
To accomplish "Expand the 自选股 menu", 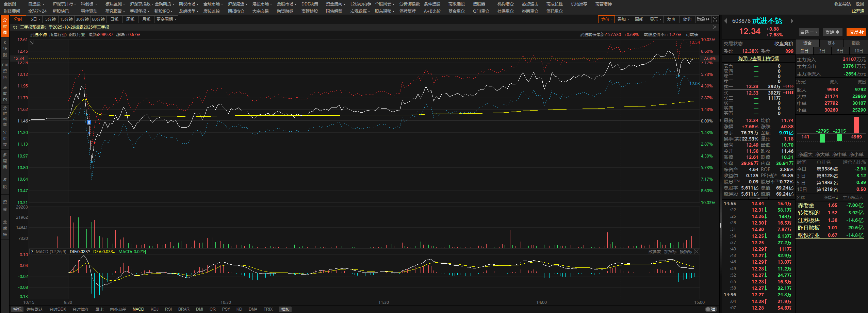I will pyautogui.click(x=36, y=4).
